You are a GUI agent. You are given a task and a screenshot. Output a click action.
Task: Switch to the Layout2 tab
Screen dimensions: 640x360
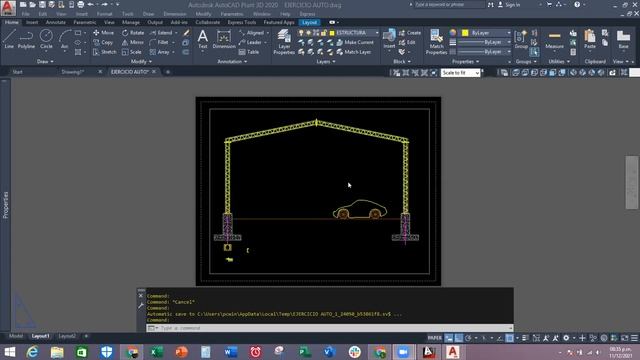click(x=67, y=336)
